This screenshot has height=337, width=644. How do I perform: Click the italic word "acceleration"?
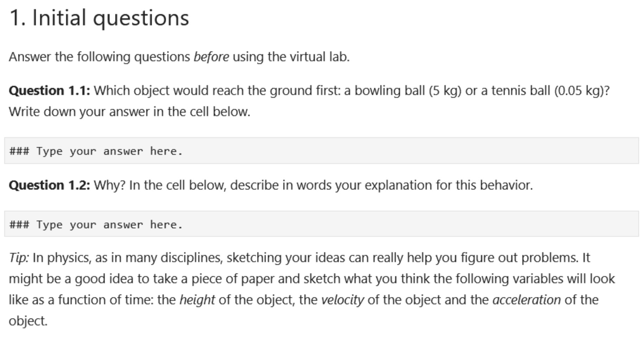(527, 300)
